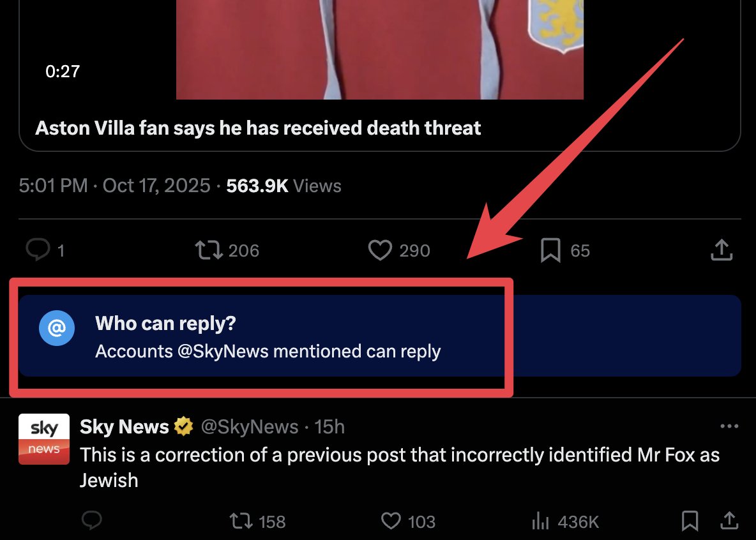The image size is (756, 540).
Task: Share the main post via share icon
Action: (722, 250)
